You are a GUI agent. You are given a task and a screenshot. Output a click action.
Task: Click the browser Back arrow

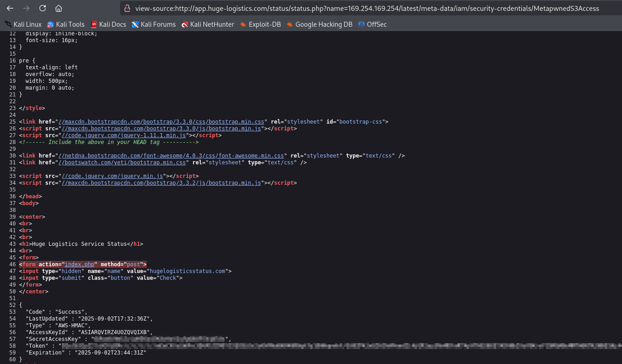(10, 8)
